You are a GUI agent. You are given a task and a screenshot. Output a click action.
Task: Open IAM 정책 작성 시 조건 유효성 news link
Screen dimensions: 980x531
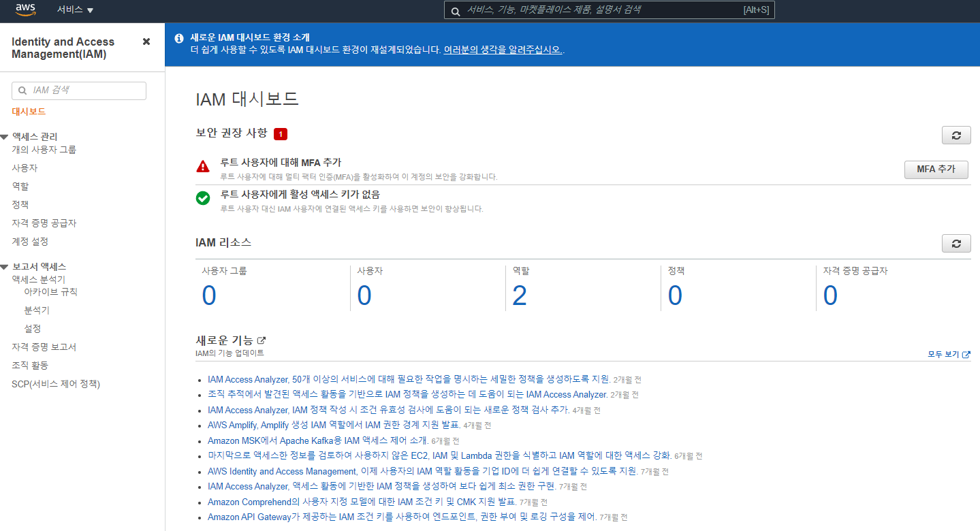(388, 410)
